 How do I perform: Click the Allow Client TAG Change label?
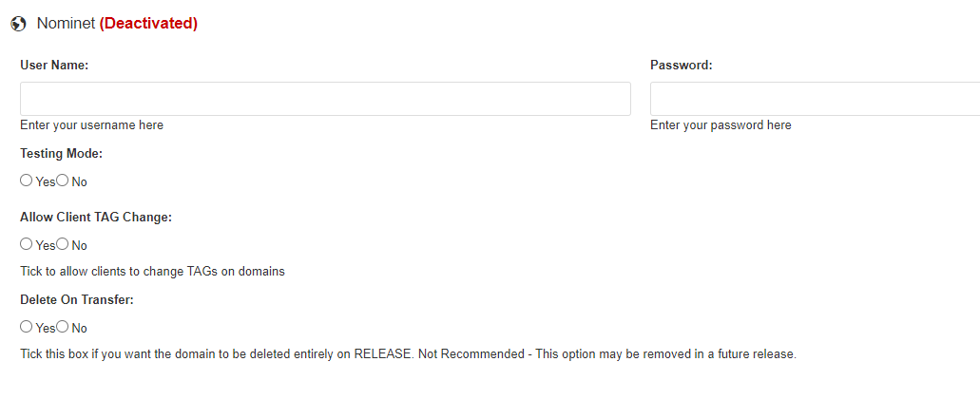click(96, 218)
